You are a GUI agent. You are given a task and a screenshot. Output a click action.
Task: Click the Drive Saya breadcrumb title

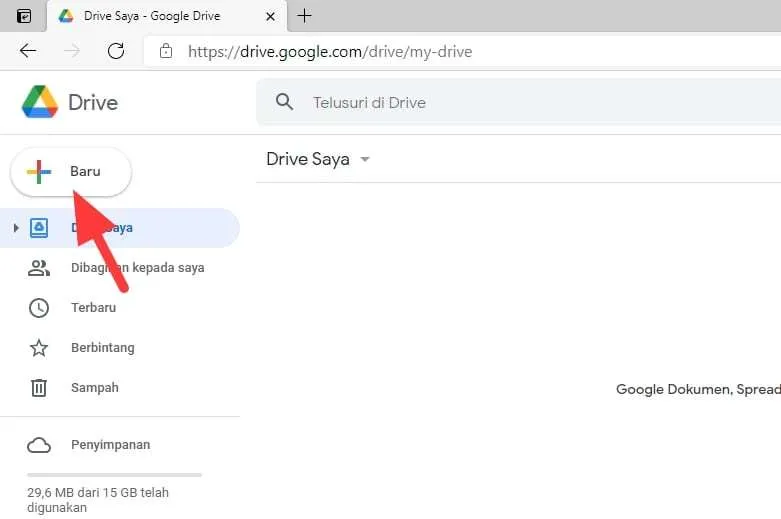(308, 159)
